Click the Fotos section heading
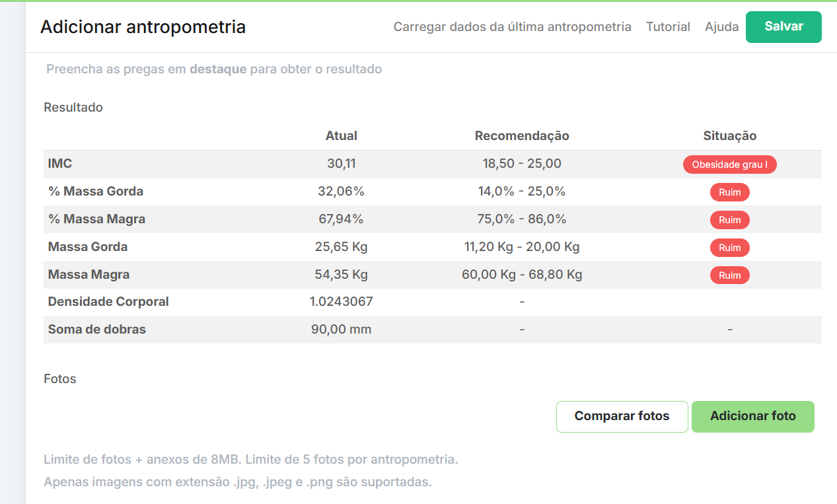This screenshot has height=504, width=837. click(60, 379)
